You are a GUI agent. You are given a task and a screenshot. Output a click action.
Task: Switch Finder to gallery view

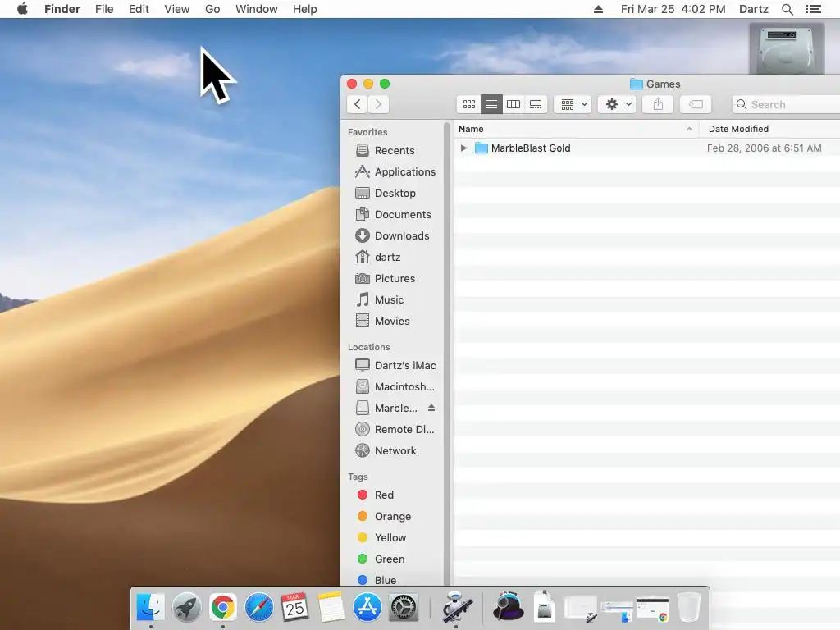(x=536, y=104)
